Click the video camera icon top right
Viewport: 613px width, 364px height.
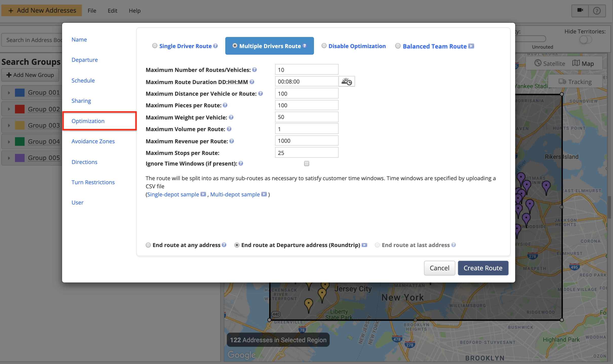(580, 10)
